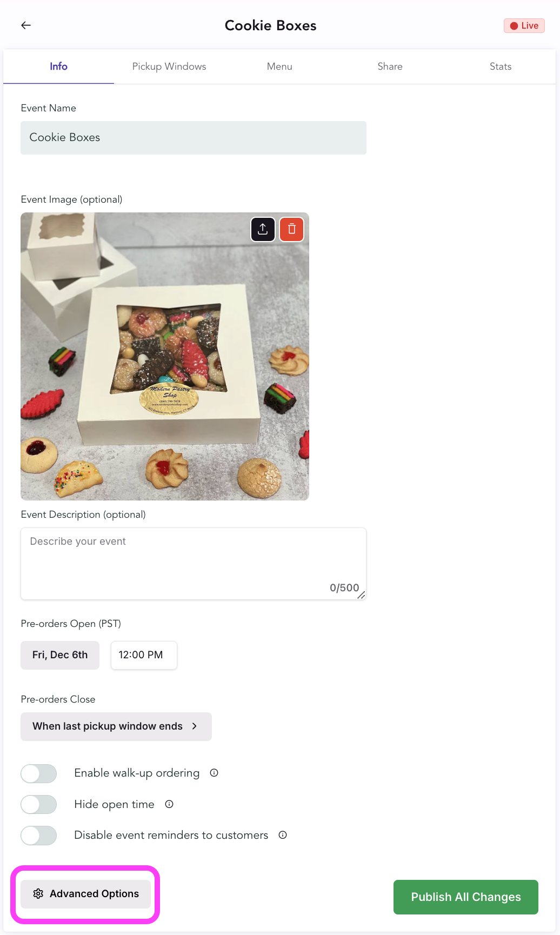Switch to the Menu tab
Screen dimensions: 560x935
click(279, 66)
